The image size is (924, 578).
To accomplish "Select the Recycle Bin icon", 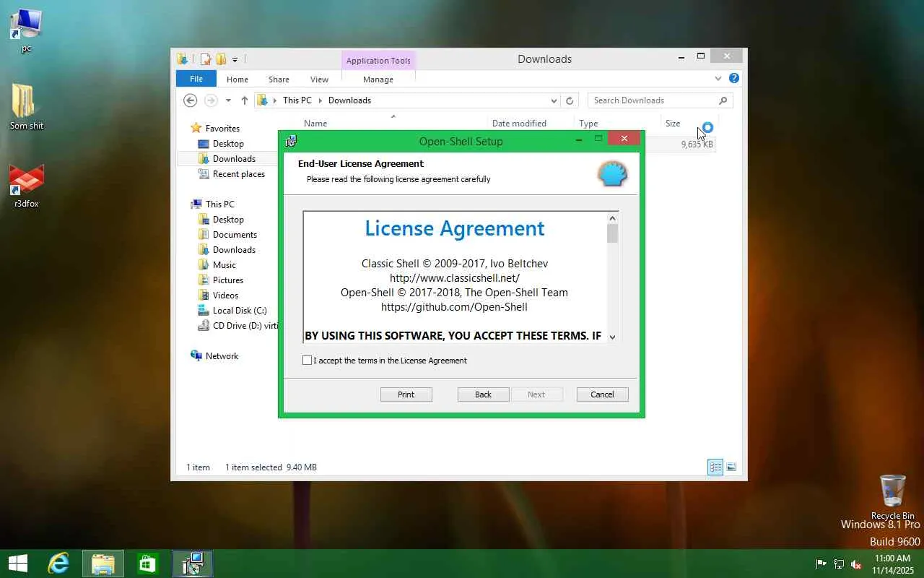I will [893, 496].
